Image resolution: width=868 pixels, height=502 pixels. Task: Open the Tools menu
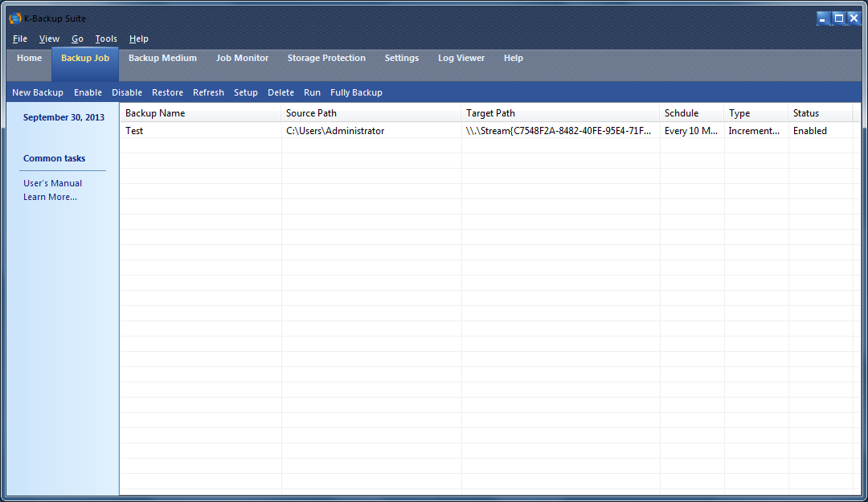[106, 39]
